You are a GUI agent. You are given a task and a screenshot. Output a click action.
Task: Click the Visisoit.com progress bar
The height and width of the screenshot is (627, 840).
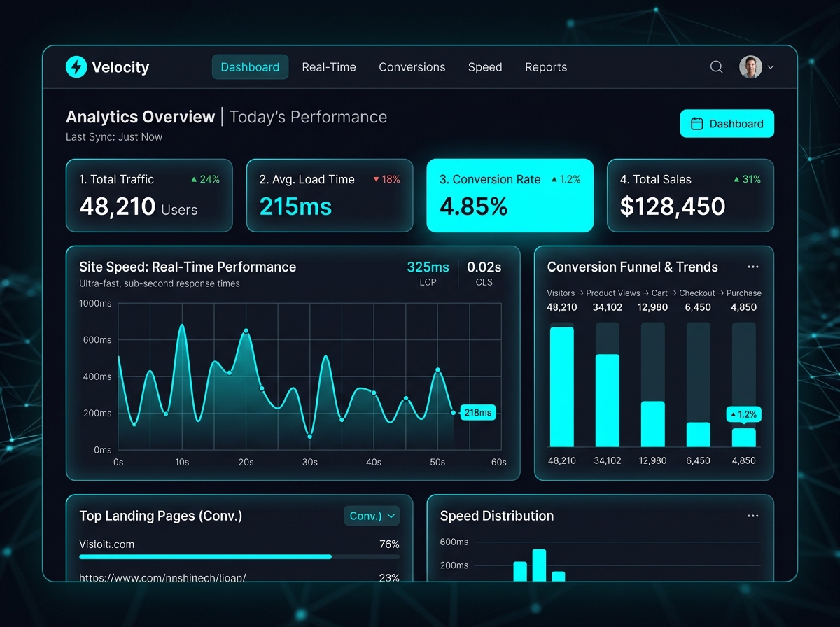pyautogui.click(x=239, y=557)
